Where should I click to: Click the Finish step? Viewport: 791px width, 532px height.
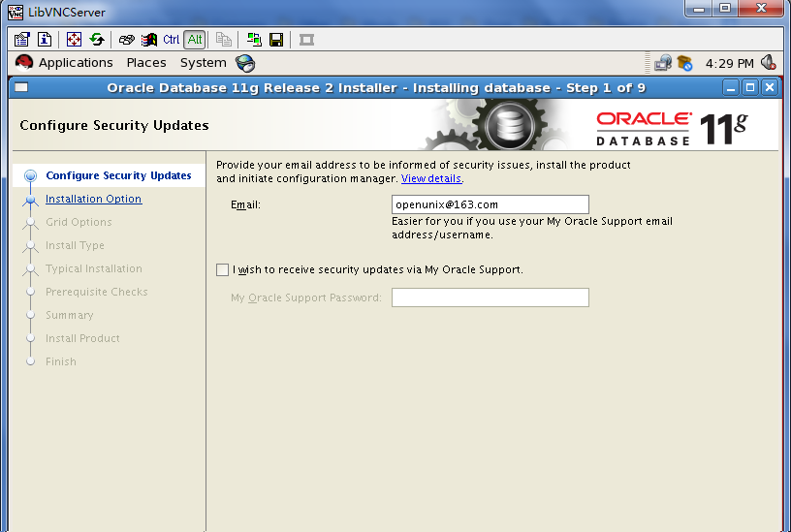tap(60, 361)
